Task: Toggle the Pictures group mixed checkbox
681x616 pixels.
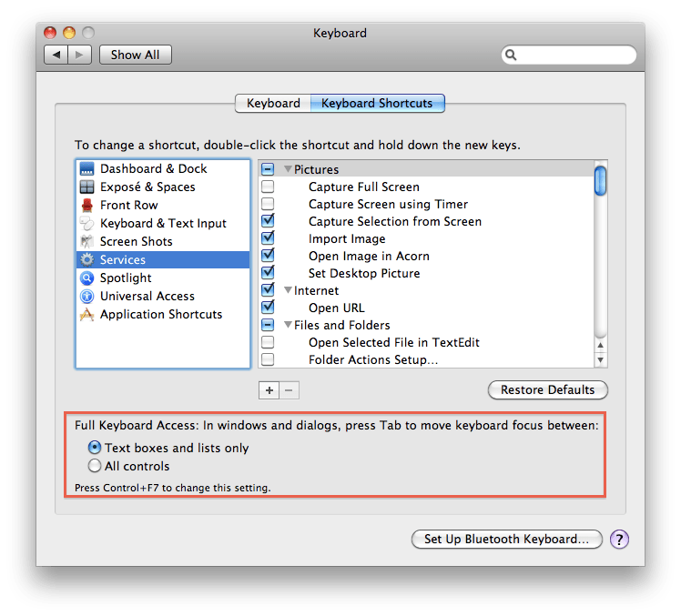Action: 268,169
